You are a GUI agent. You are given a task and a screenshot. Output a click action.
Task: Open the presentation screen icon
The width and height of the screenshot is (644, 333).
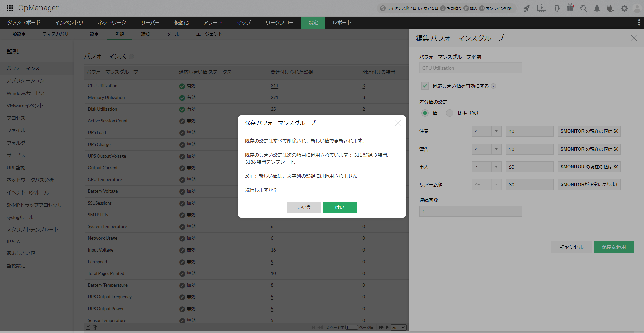click(x=541, y=8)
